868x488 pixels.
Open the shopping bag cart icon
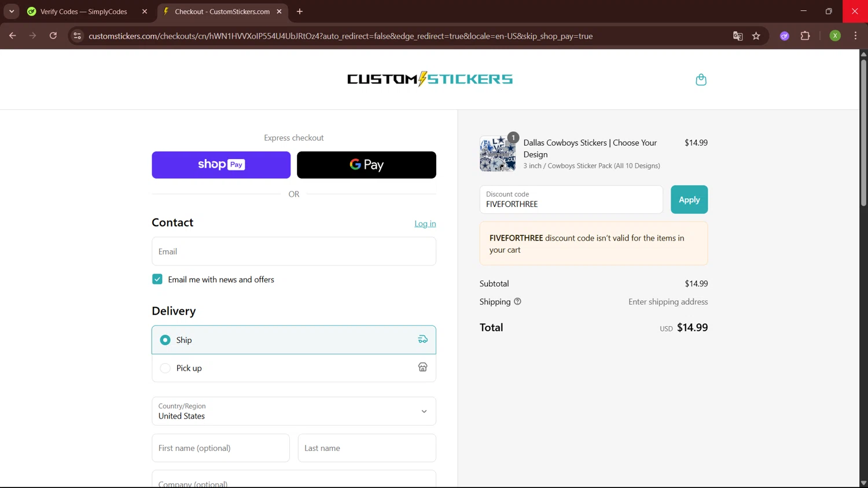coord(701,79)
